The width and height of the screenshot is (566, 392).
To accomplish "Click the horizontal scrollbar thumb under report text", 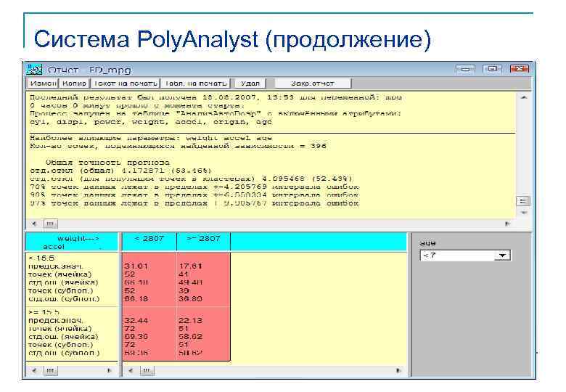I will pos(51,224).
